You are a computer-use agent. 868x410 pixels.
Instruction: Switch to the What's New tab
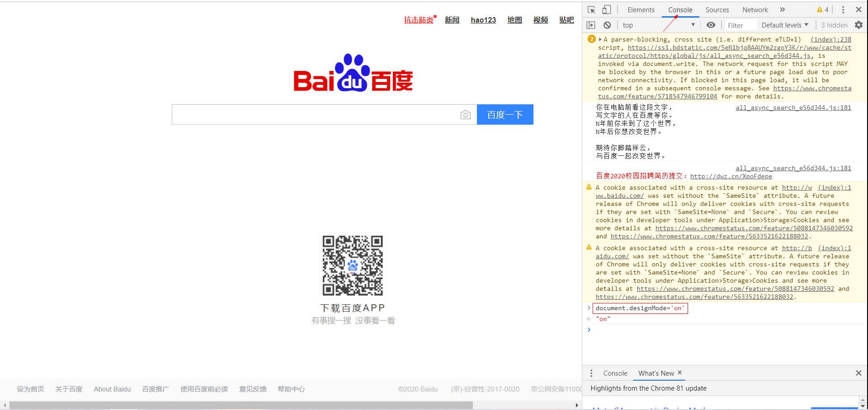[x=656, y=373]
